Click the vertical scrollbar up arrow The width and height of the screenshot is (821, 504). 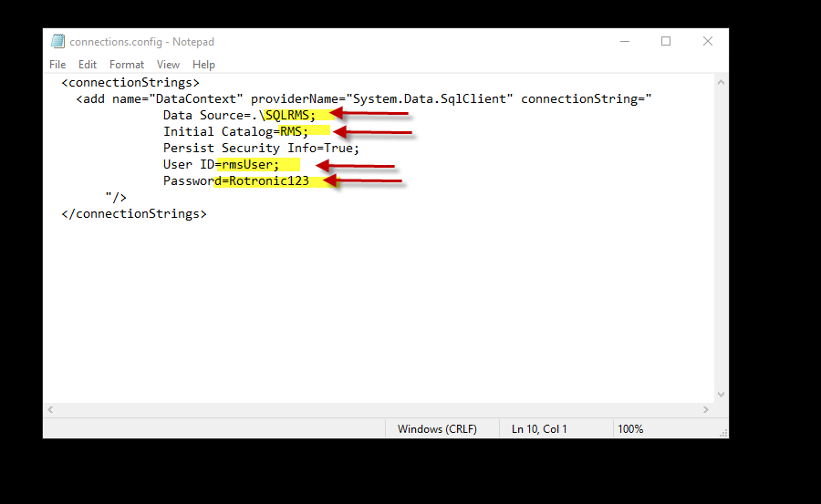point(721,82)
